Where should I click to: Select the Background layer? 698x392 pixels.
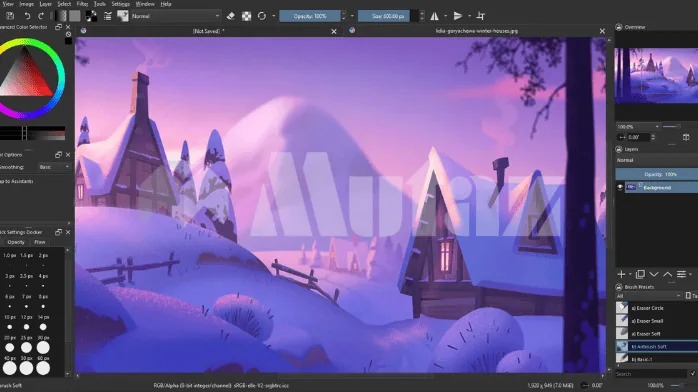point(661,187)
